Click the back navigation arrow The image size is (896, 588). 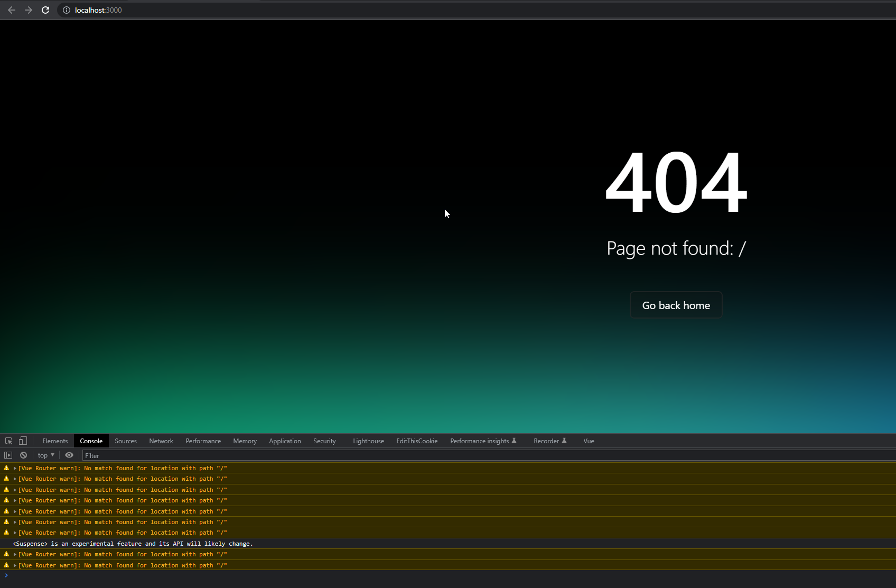pos(11,10)
